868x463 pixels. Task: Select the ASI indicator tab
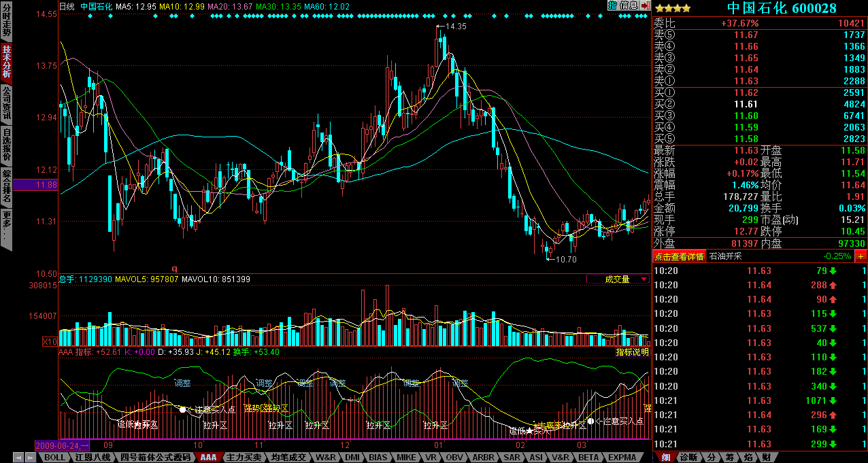pos(536,458)
